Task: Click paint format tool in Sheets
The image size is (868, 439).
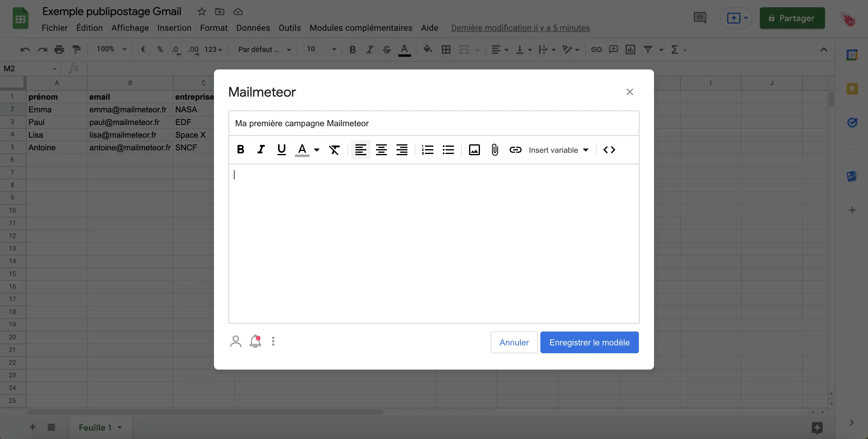Action: tap(76, 50)
